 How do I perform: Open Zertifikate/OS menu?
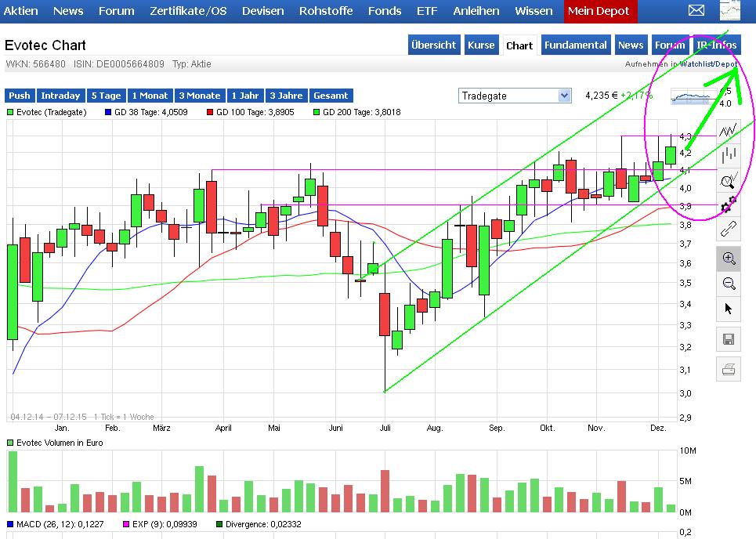[x=188, y=11]
